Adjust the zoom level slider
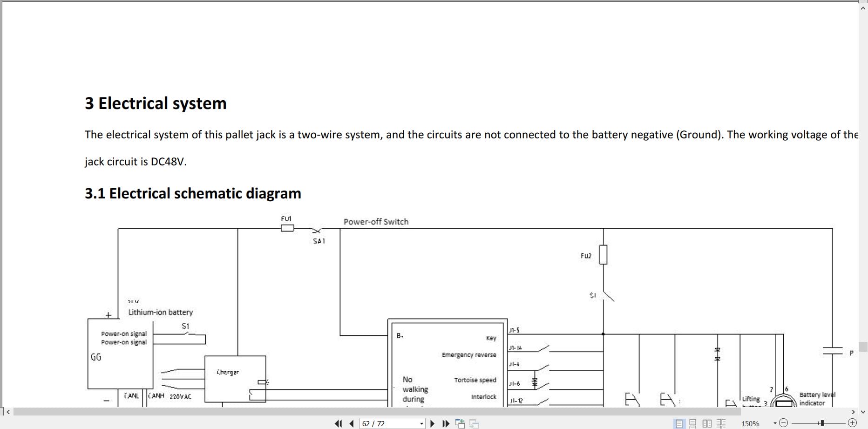Viewport: 868px width, 429px height. pos(823,422)
